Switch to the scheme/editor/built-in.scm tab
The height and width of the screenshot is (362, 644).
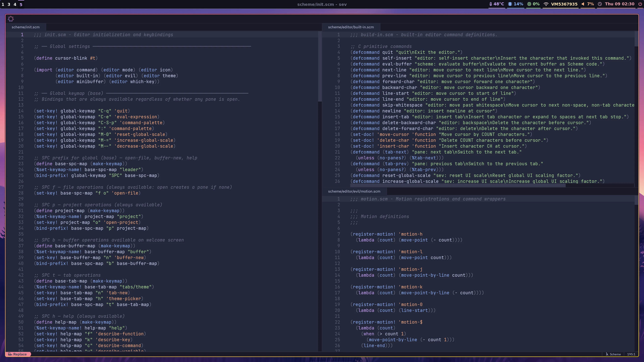pyautogui.click(x=351, y=27)
